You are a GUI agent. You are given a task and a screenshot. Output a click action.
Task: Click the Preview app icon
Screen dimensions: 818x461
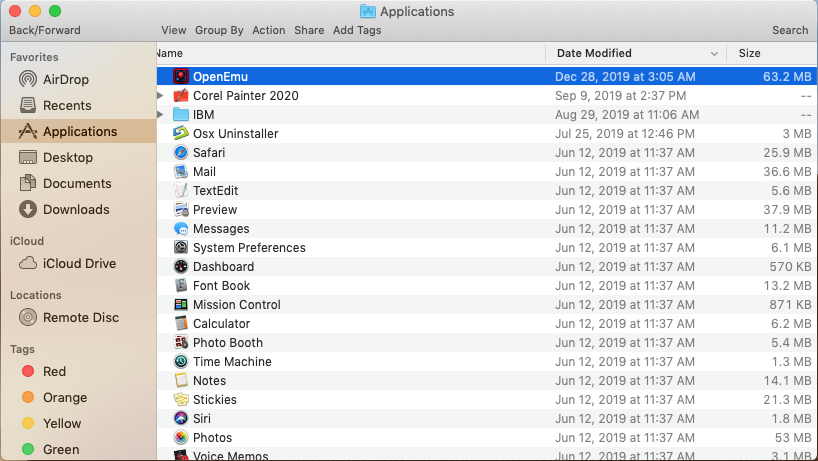point(181,210)
